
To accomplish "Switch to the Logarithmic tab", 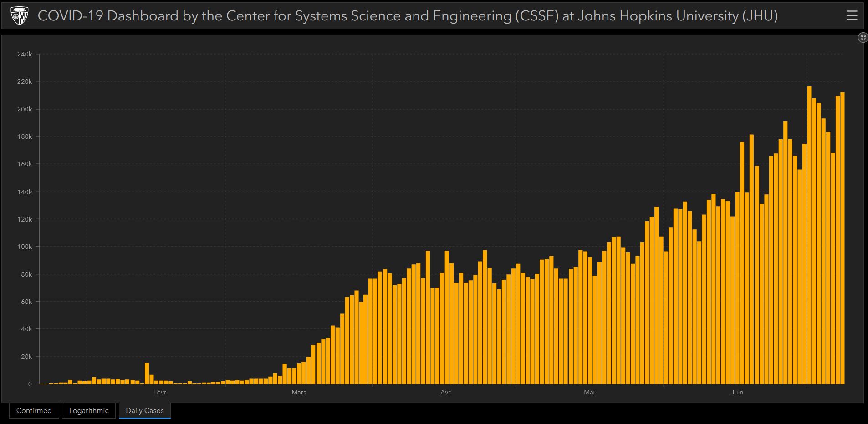I will coord(89,410).
